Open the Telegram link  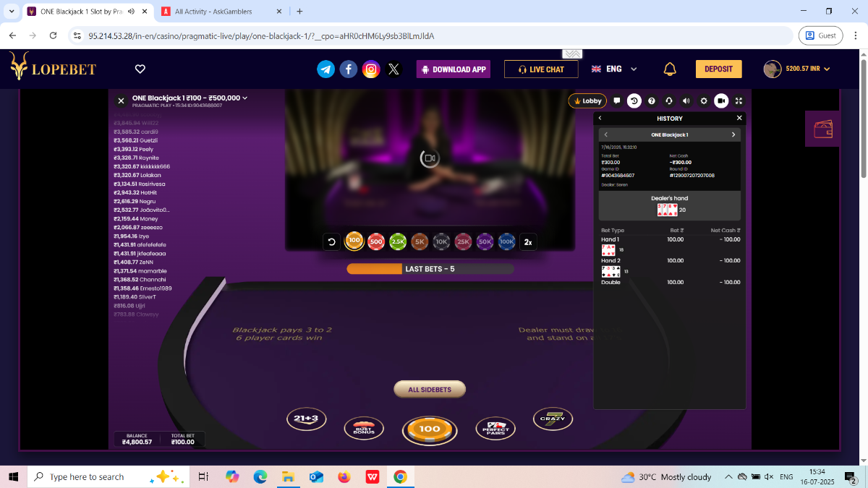pyautogui.click(x=326, y=69)
